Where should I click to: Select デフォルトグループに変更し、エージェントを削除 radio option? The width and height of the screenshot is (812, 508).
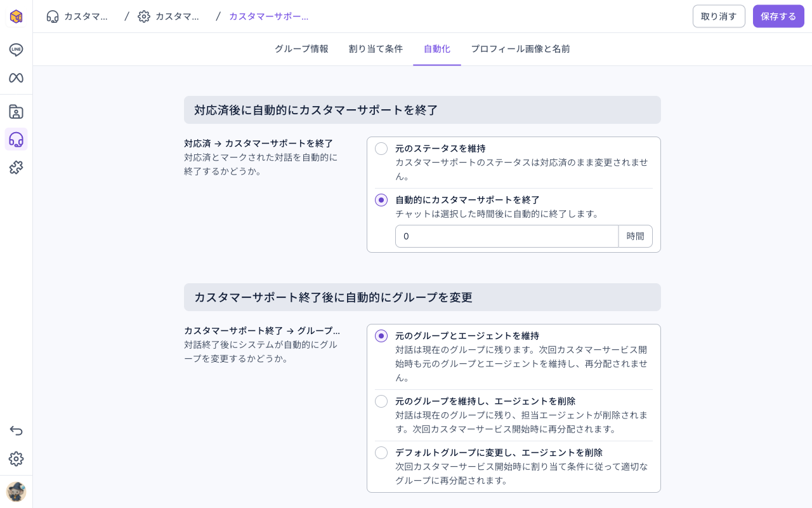(x=381, y=453)
